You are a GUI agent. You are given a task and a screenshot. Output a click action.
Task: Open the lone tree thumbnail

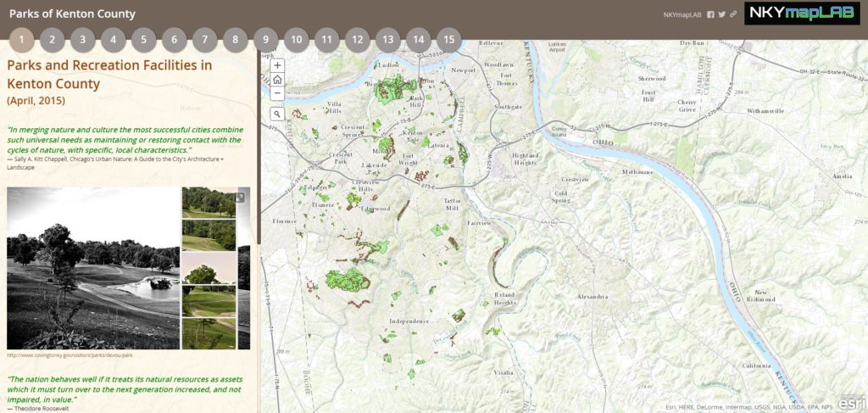(x=209, y=268)
